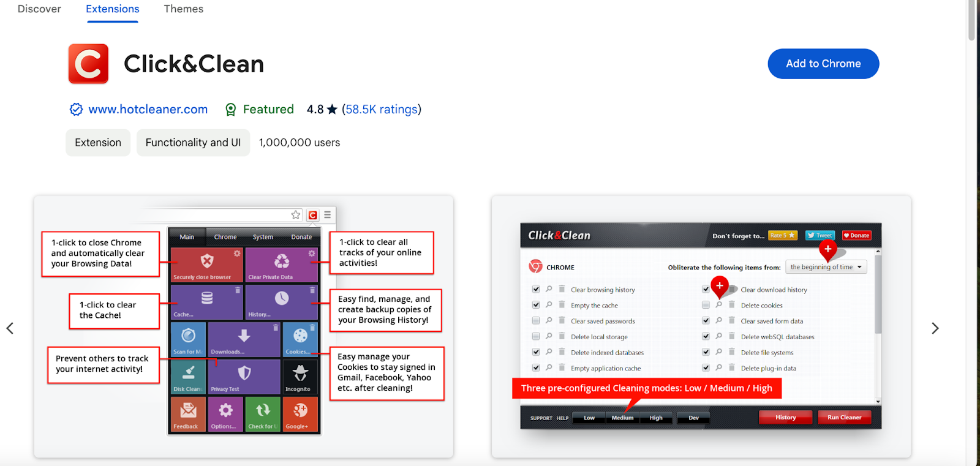Click the gear icon on the Securely close browser tile
980x466 pixels.
(x=237, y=253)
